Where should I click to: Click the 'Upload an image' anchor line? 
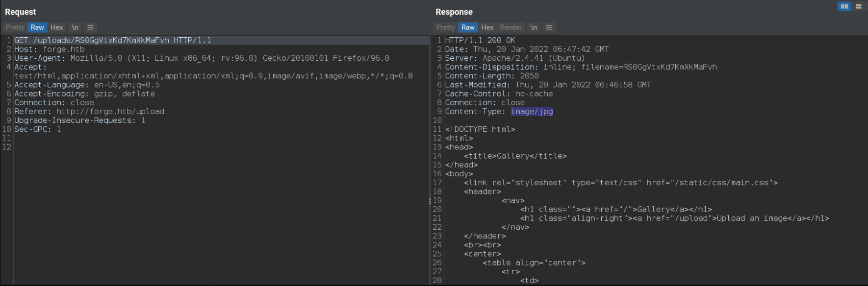[675, 218]
